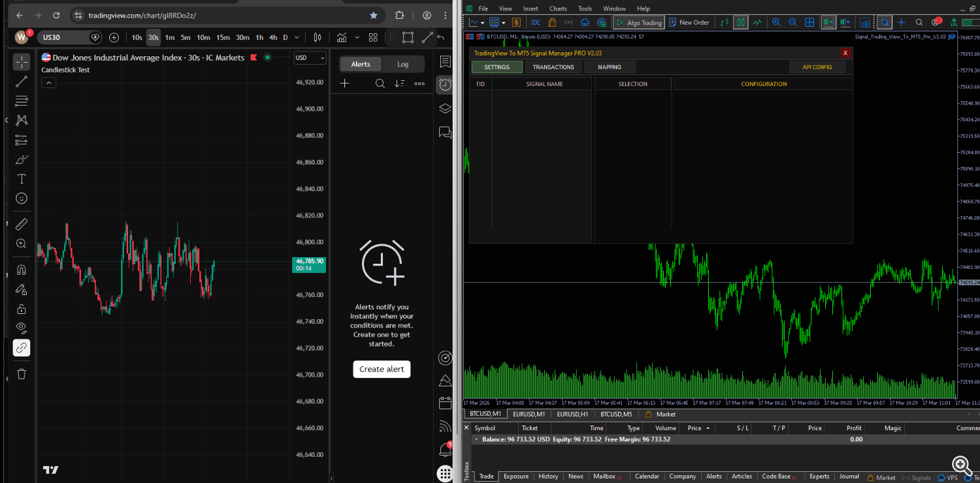Collapse the indicator legend chevron
Image resolution: width=980 pixels, height=483 pixels.
tap(49, 83)
